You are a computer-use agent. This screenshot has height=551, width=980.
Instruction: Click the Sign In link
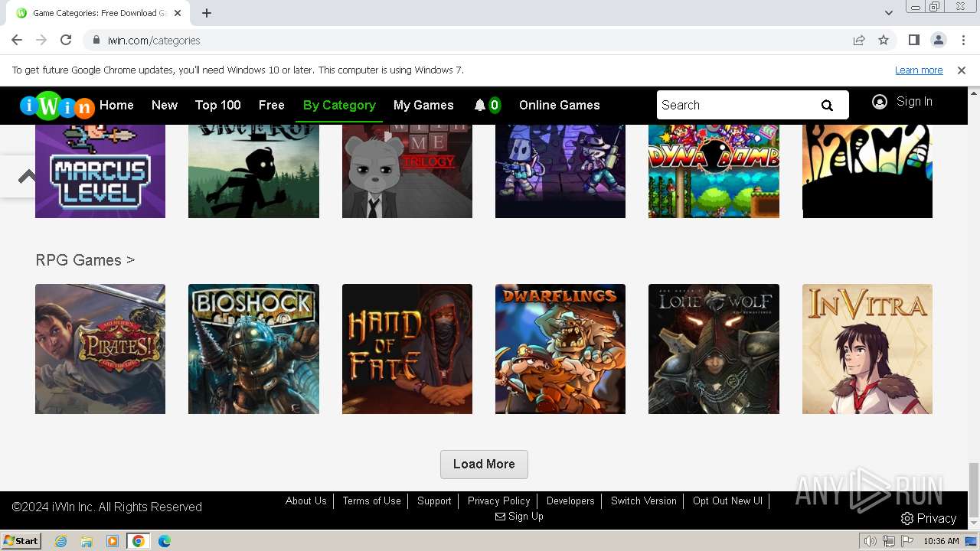click(x=914, y=102)
